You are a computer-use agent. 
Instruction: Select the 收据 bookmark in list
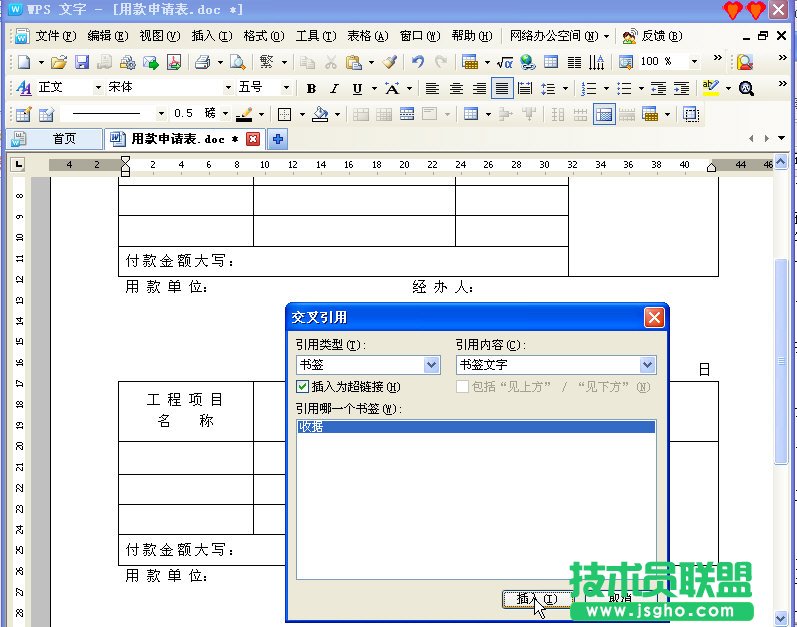click(x=475, y=427)
